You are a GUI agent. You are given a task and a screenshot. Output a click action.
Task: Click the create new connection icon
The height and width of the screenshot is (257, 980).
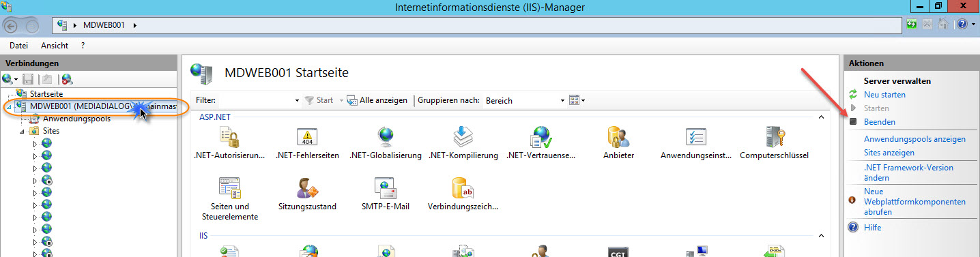[x=8, y=80]
